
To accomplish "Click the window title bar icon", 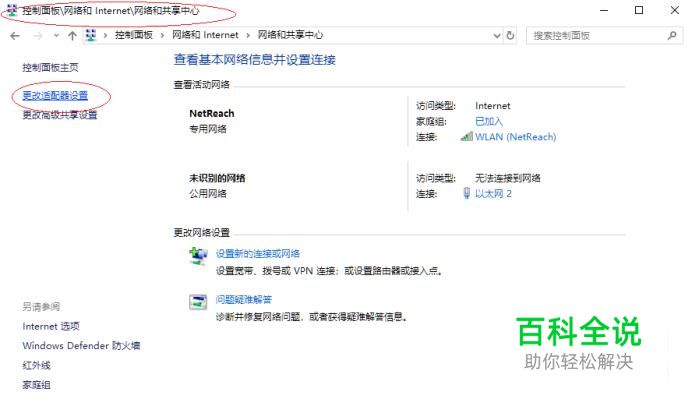I will 12,11.
